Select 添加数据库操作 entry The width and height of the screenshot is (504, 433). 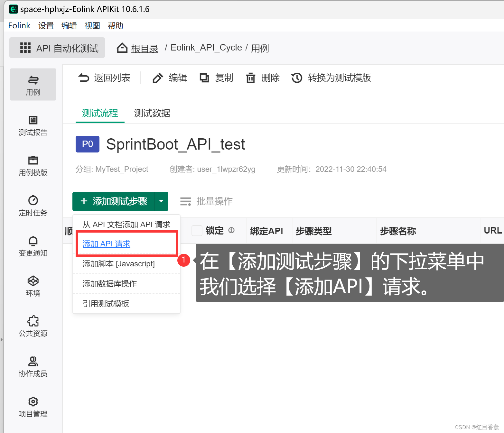coord(126,284)
